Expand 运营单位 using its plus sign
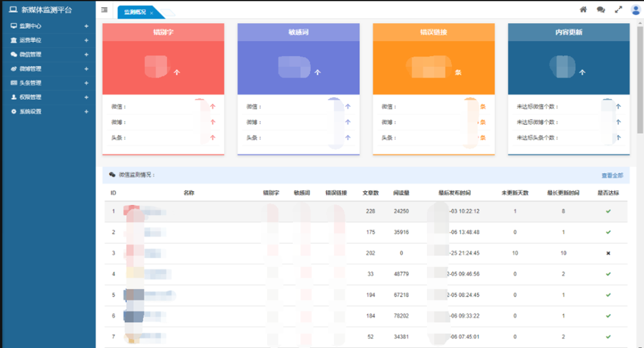644x348 pixels. 86,41
